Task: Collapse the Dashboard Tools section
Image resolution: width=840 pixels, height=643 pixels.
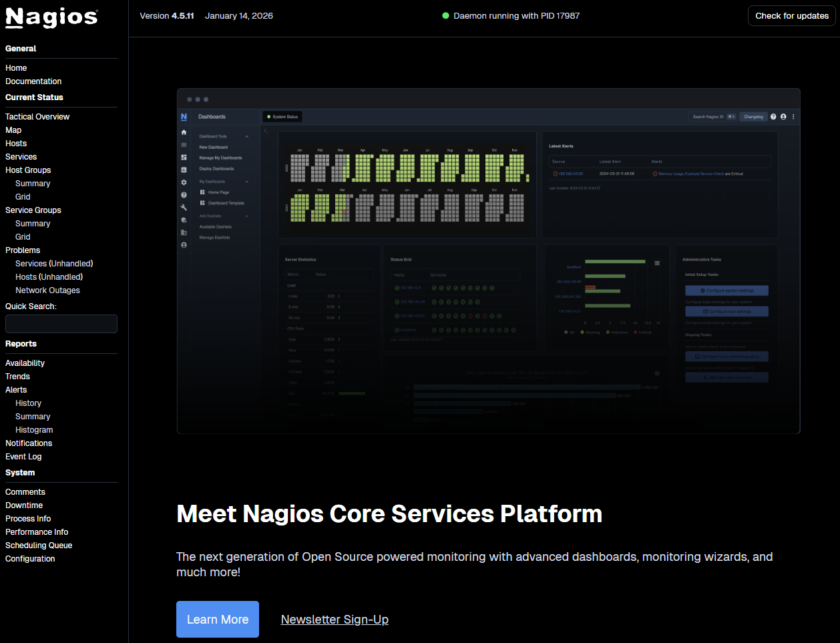Action: 246,137
